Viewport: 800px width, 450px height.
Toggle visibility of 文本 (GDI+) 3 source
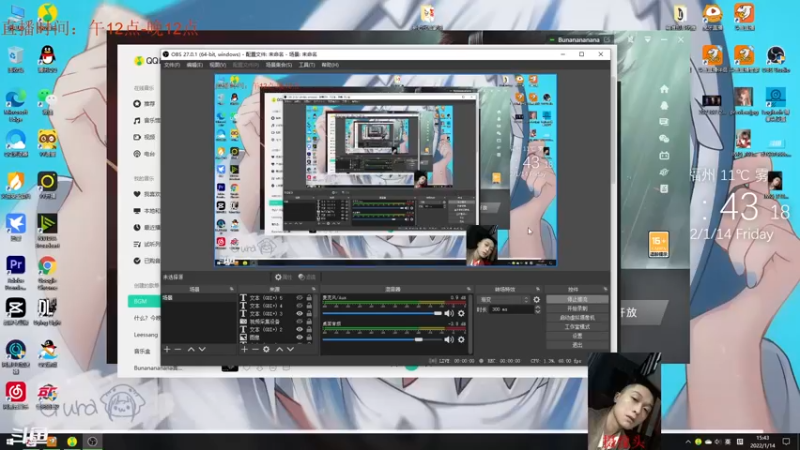click(x=299, y=313)
